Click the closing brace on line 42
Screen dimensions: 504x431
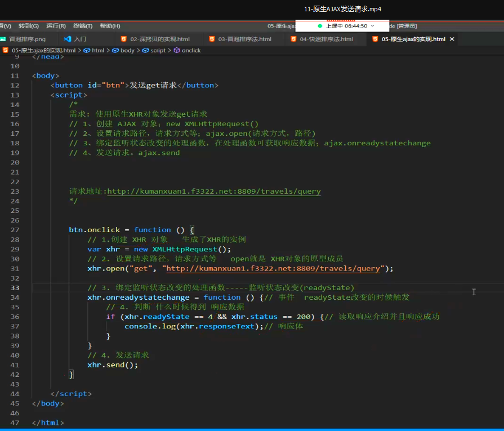71,375
